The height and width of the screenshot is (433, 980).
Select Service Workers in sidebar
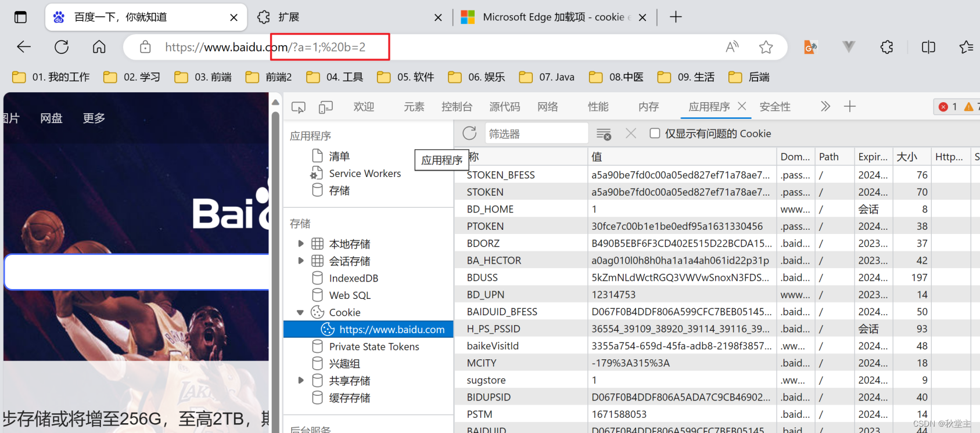click(x=365, y=174)
